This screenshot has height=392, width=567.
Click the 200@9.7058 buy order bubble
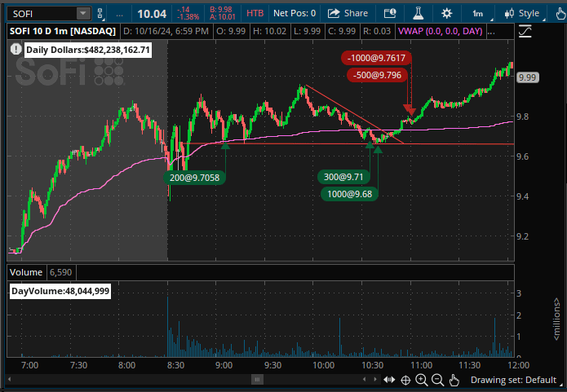coord(194,178)
